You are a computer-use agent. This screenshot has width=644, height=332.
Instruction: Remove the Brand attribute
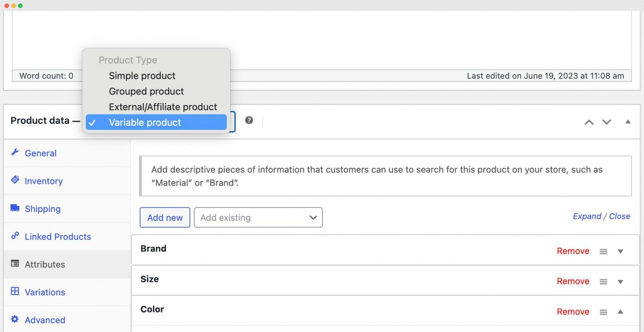[573, 251]
